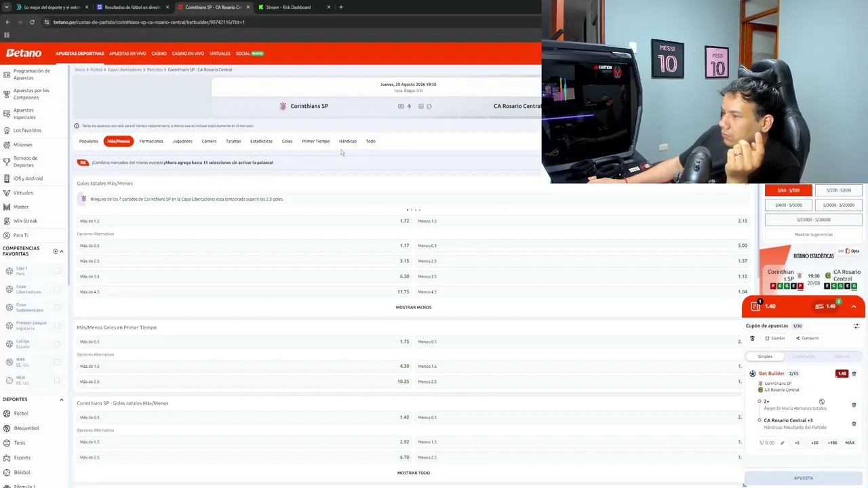The image size is (868, 488).
Task: Collapse the bet slip with chevron
Action: tap(854, 306)
